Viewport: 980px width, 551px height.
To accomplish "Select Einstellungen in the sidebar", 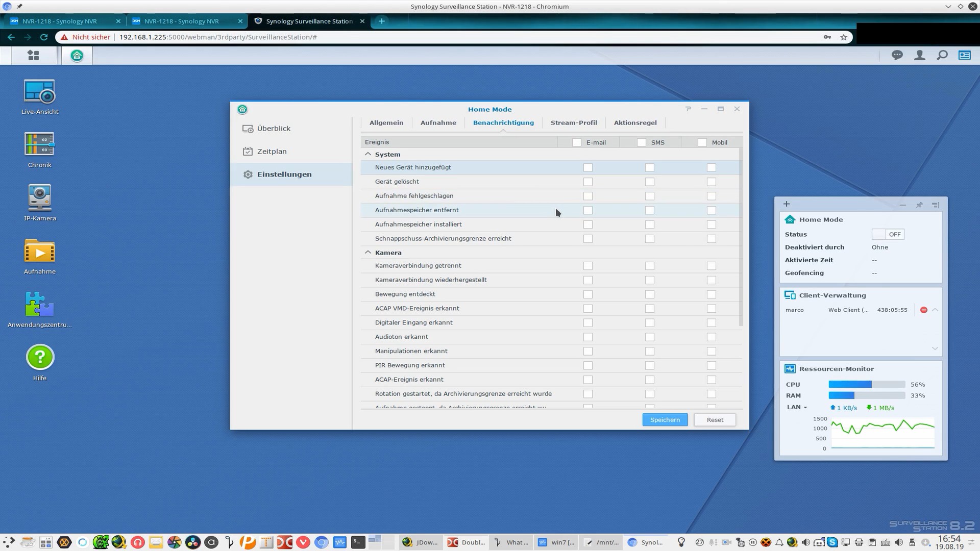I will click(291, 174).
